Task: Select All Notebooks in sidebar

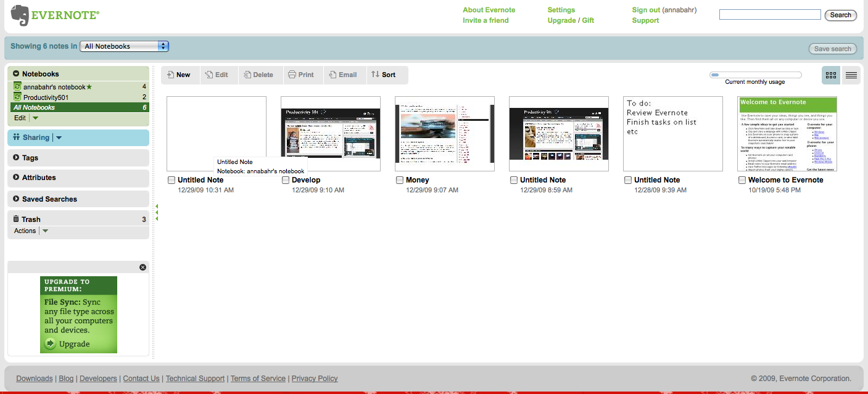Action: (x=79, y=107)
